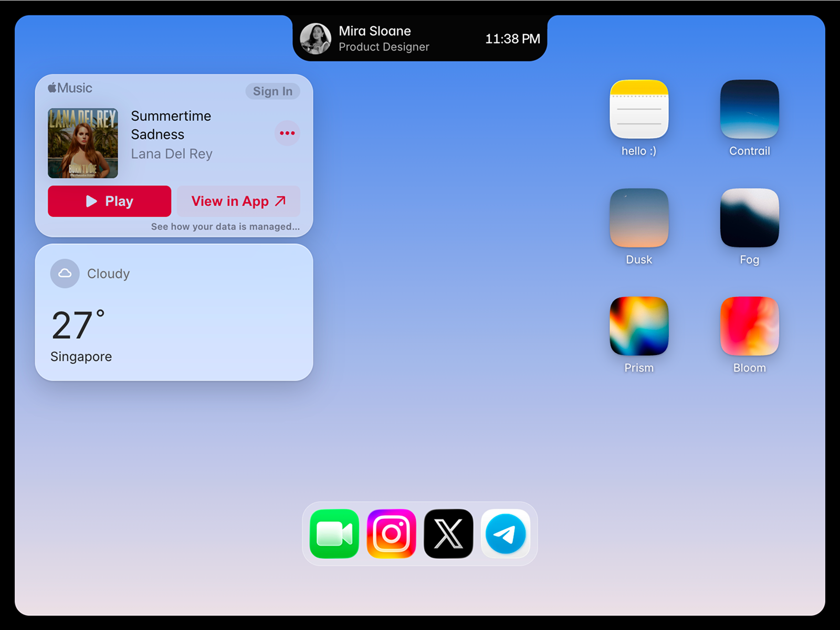
Task: Click the Cloudy condition label
Action: pyautogui.click(x=108, y=274)
